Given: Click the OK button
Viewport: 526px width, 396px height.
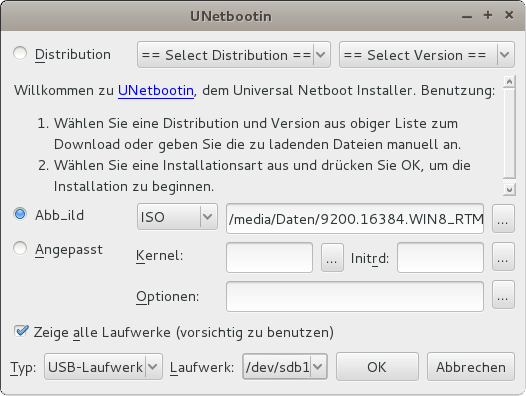Looking at the screenshot, I should [x=377, y=367].
